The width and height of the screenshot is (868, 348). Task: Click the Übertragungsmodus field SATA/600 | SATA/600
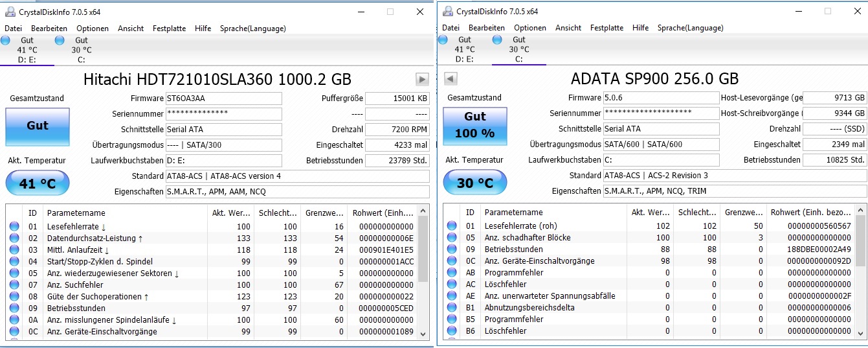[x=662, y=145]
